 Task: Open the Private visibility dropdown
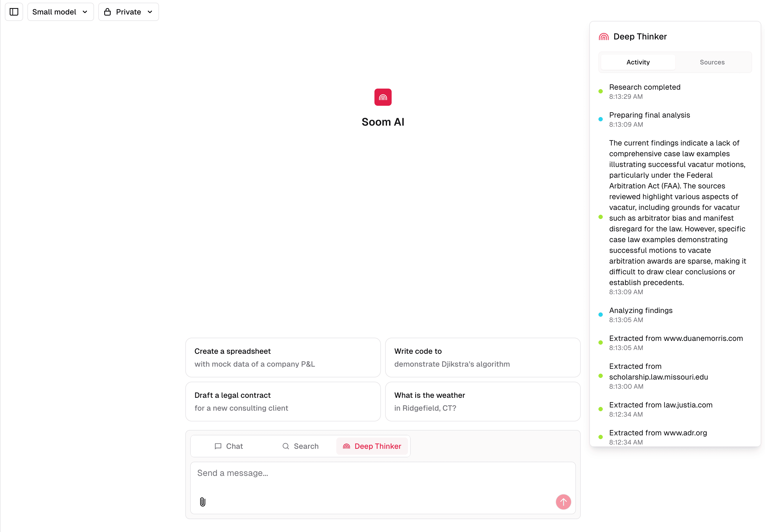[129, 12]
